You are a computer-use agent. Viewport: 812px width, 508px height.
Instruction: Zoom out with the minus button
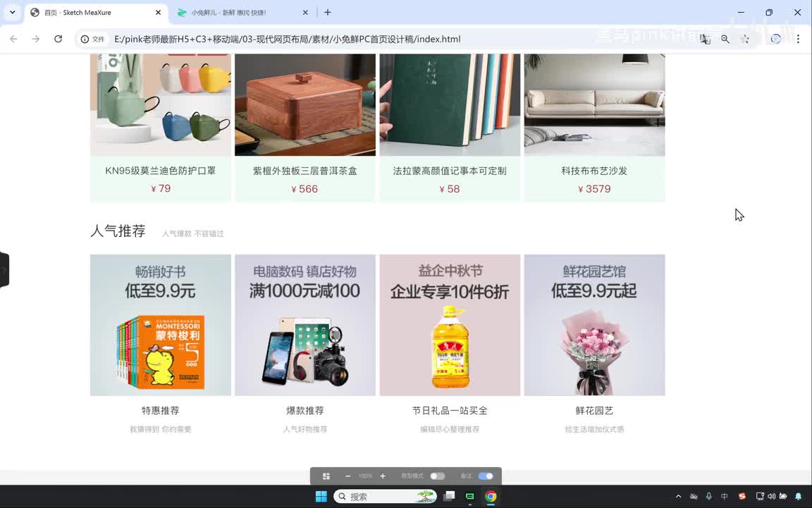coord(348,476)
